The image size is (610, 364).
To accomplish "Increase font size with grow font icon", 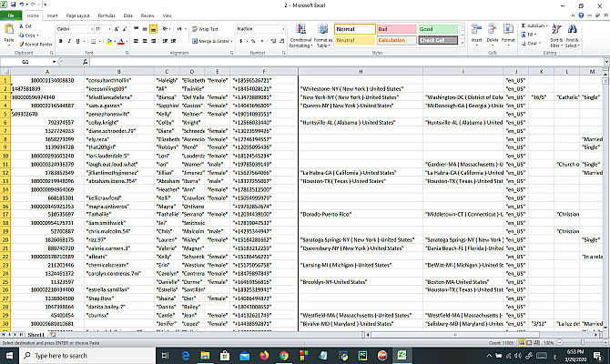I will click(x=117, y=29).
